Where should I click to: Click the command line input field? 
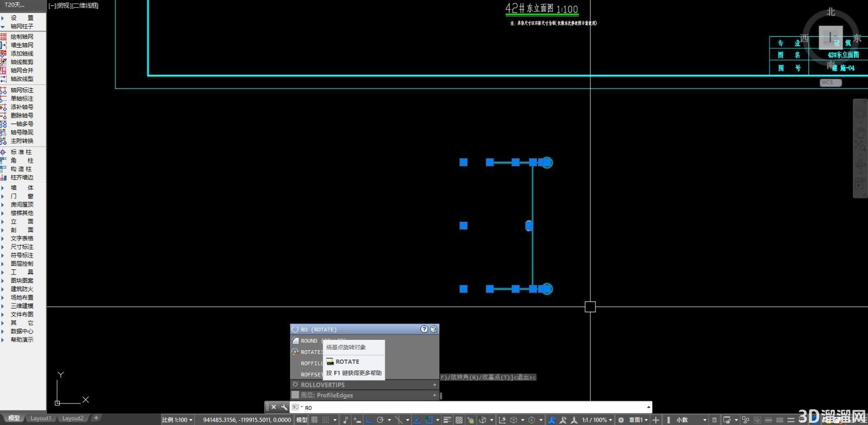click(x=471, y=407)
